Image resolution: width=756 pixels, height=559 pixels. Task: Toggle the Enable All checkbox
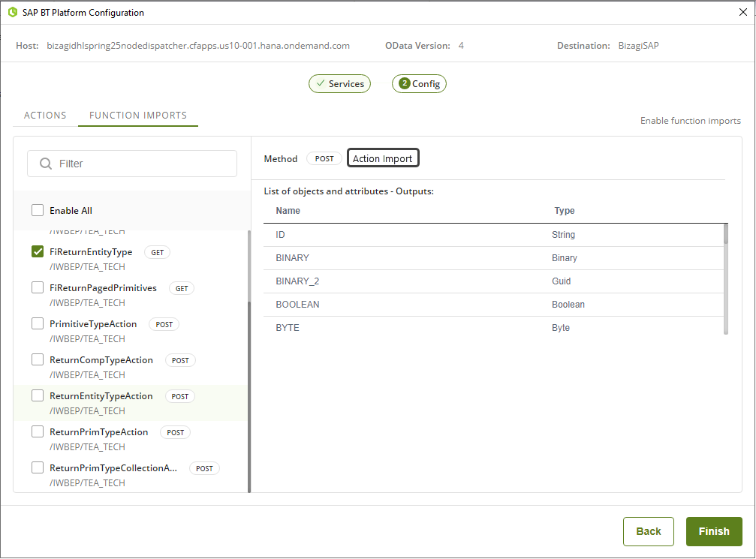38,211
